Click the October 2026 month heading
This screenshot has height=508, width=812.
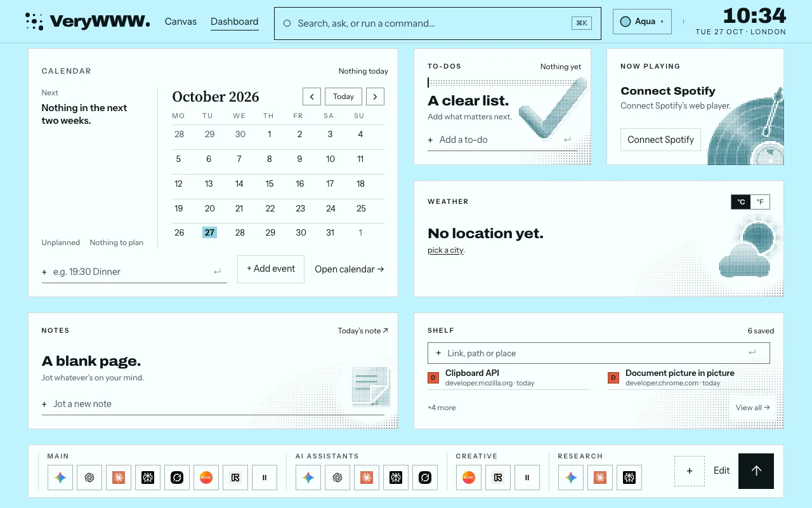(216, 97)
